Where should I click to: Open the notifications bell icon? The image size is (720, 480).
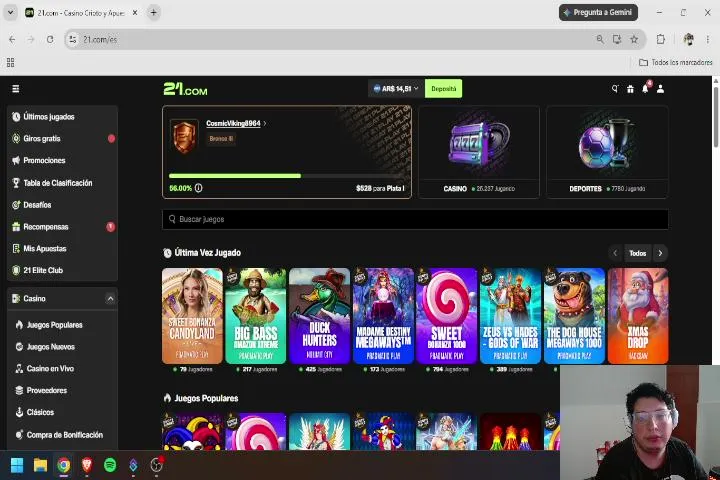[646, 88]
